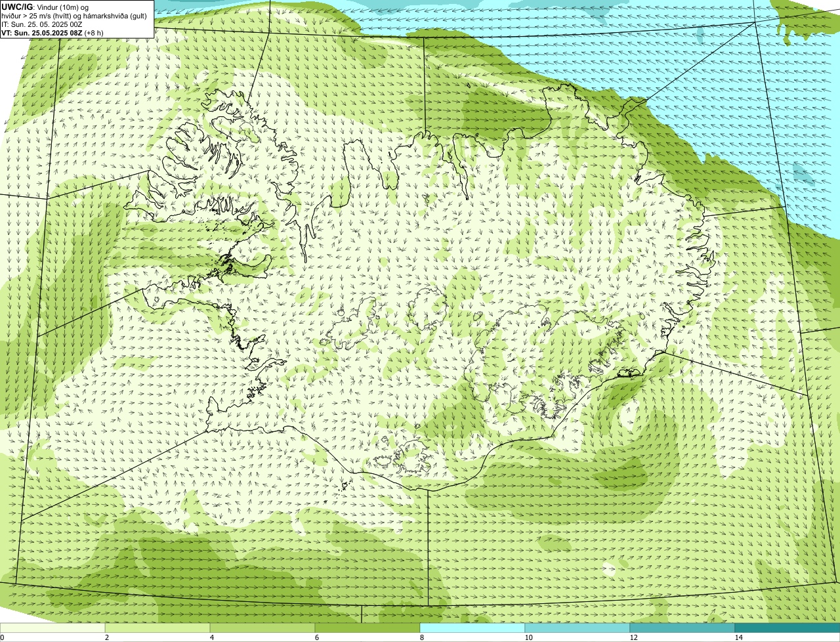This screenshot has width=840, height=642.
Task: Click the 2–4 m/s light green legend swatch
Action: 157,628
